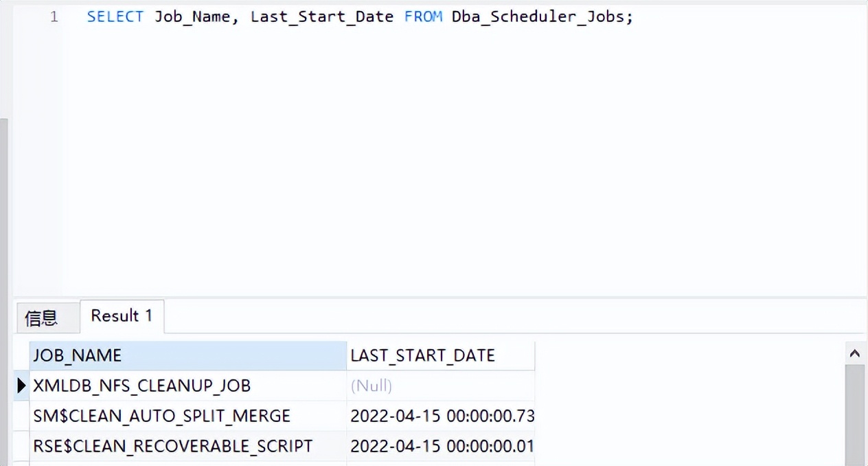Select the RSE$CLEAN_RECOVERABLE_SCRIPT cell
868x466 pixels.
pos(173,446)
